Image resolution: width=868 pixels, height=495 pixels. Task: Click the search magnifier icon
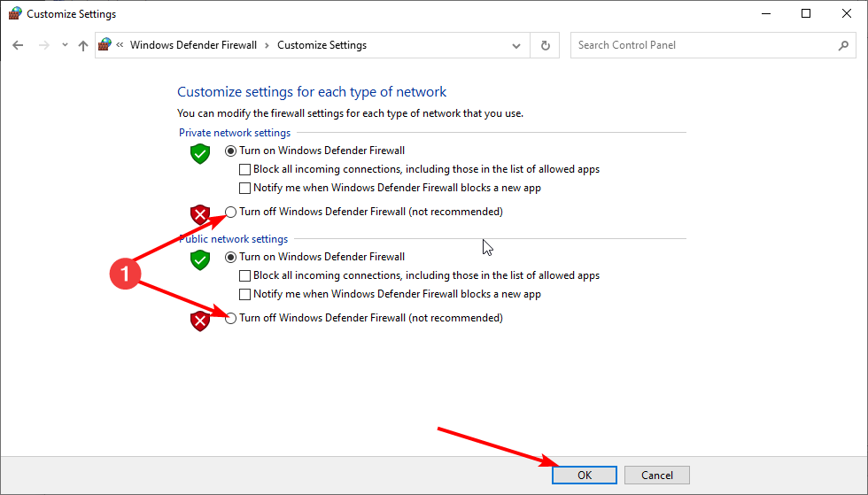[843, 45]
